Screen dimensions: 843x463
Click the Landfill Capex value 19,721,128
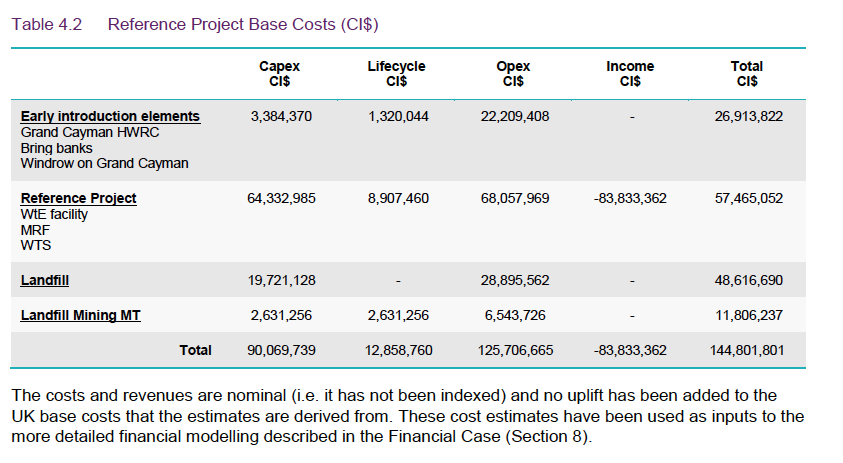(x=279, y=281)
